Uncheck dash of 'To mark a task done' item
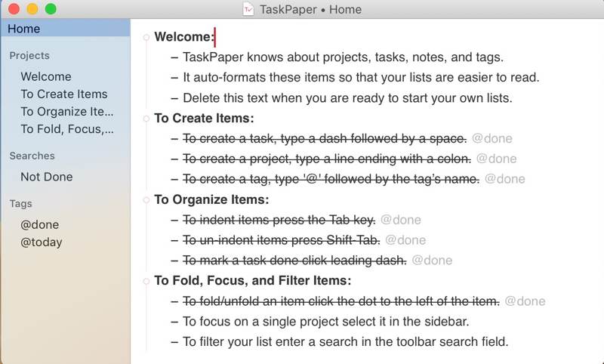 click(174, 261)
